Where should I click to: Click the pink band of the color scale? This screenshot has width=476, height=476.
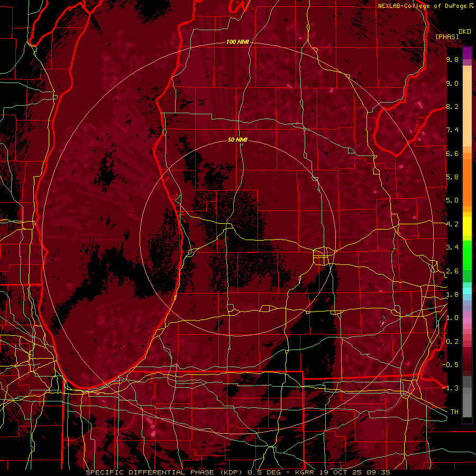pyautogui.click(x=467, y=321)
